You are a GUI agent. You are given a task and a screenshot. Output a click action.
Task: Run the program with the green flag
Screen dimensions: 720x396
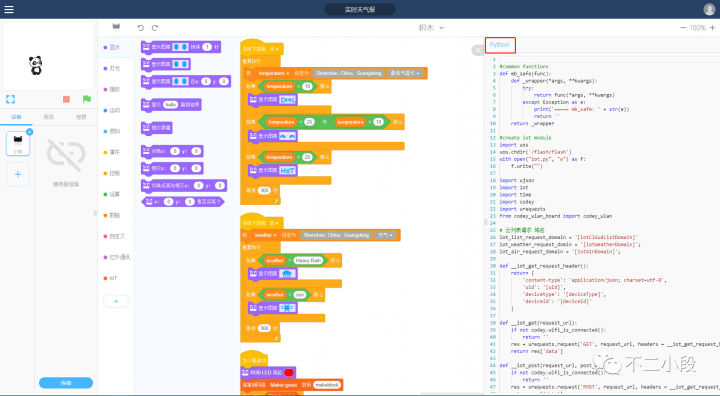[x=86, y=99]
